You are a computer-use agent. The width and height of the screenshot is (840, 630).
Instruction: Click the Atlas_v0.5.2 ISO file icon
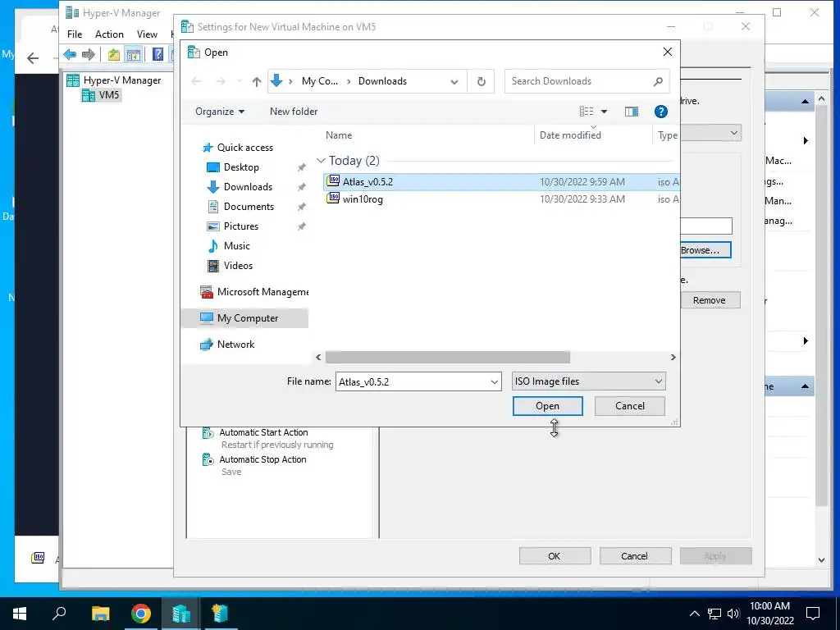tap(333, 181)
